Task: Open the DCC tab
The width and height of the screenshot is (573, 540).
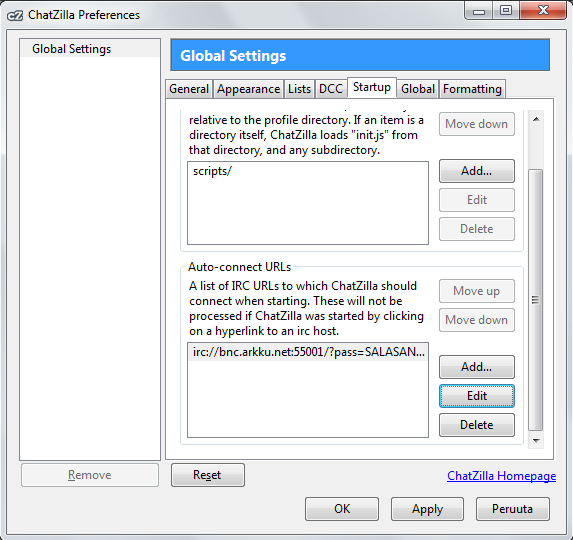Action: coord(331,89)
